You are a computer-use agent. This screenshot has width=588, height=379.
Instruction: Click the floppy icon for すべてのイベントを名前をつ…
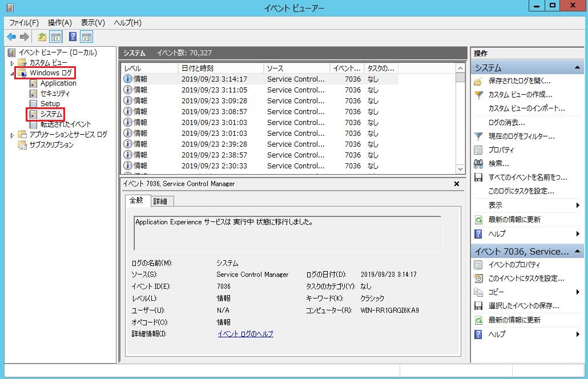coord(478,178)
